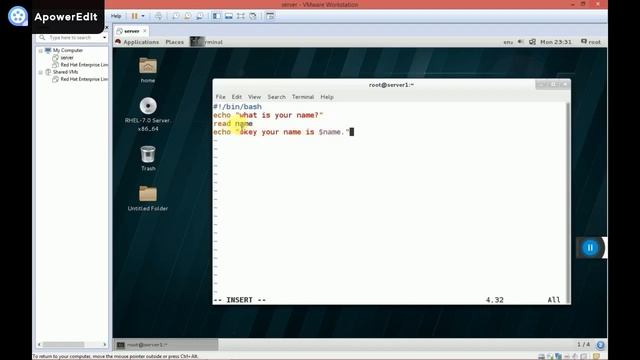Click the $name variable in last echo line
This screenshot has height=360, width=640.
pos(331,132)
